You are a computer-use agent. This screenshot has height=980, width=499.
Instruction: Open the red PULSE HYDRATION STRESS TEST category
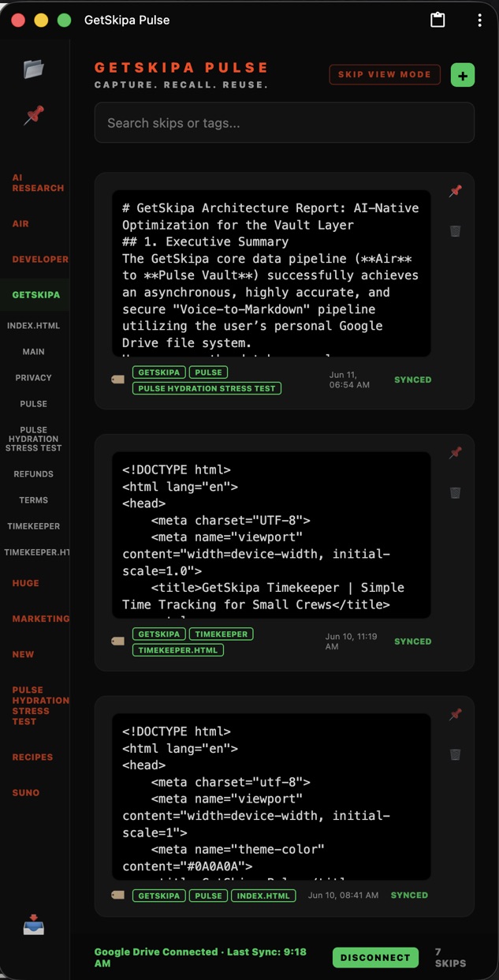pyautogui.click(x=40, y=705)
